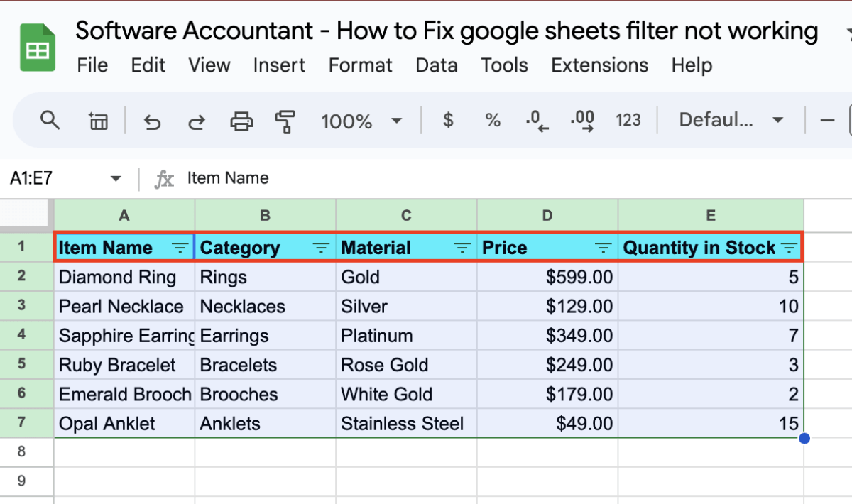Image resolution: width=852 pixels, height=504 pixels.
Task: Click the $49.00 price cell
Action: (x=547, y=424)
